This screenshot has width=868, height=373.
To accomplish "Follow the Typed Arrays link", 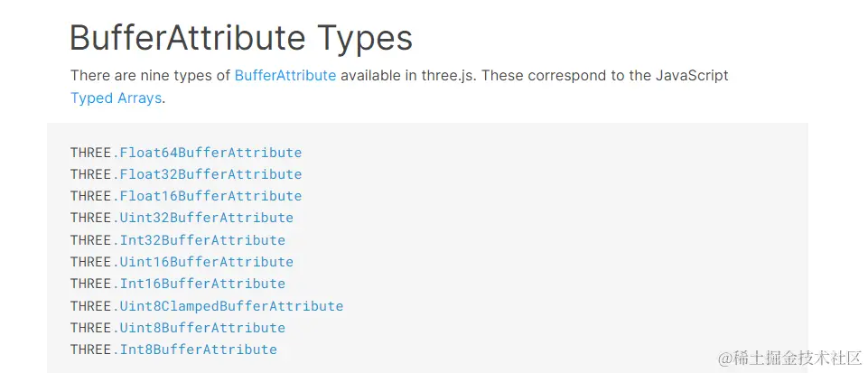I will tap(116, 98).
